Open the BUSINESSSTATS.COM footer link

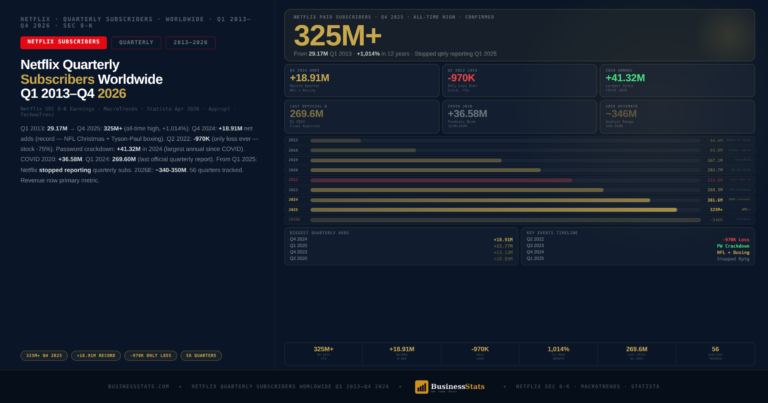(139, 386)
